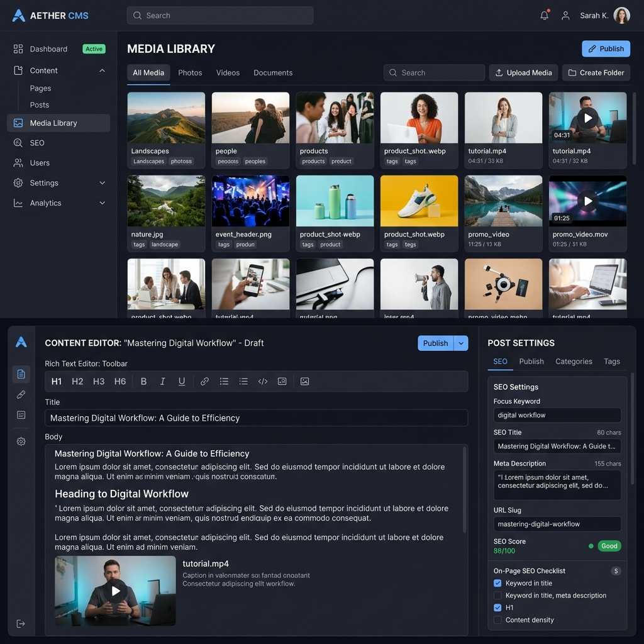Viewport: 644px width, 644px height.
Task: Insert code block from editor toolbar
Action: pyautogui.click(x=263, y=382)
